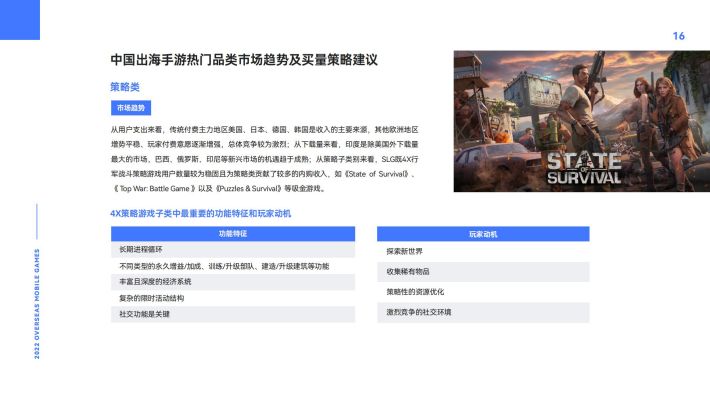Click the 功能特征 table header
Viewport: 710px width, 399px height.
[x=233, y=234]
